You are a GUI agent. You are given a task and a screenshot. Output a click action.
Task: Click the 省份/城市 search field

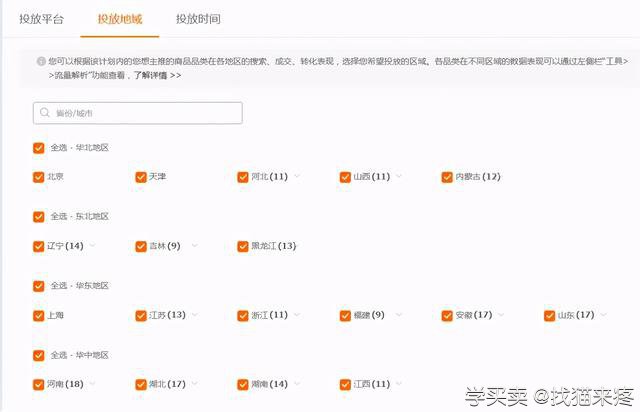tap(138, 113)
